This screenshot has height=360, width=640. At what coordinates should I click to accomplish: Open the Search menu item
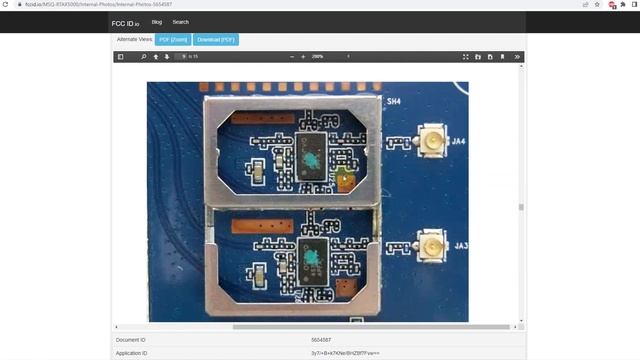[180, 22]
